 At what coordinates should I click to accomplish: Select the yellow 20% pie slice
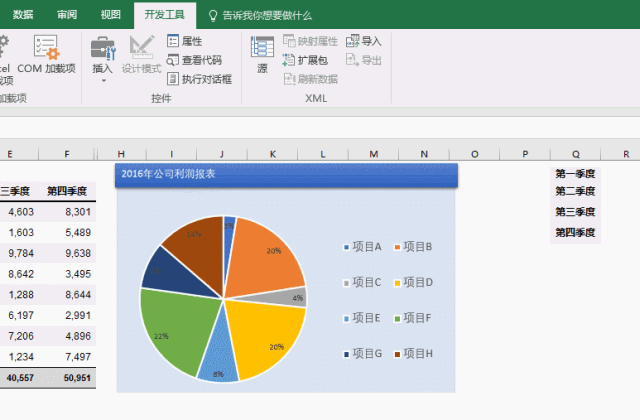click(x=265, y=337)
